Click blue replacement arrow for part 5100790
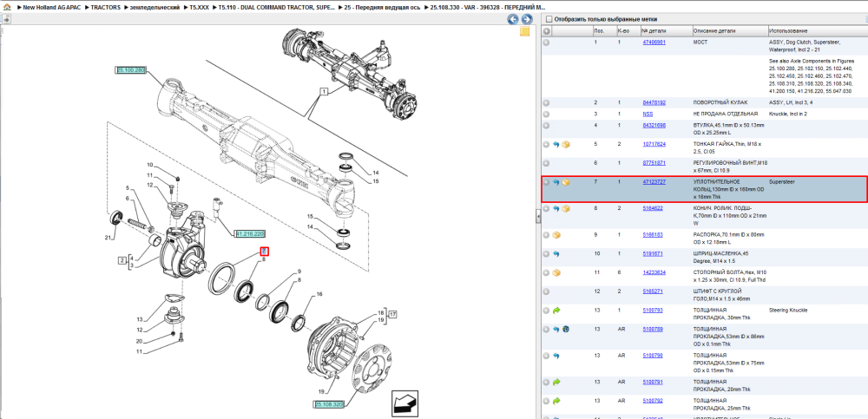Viewport: 868px width, 419px height. (x=556, y=356)
